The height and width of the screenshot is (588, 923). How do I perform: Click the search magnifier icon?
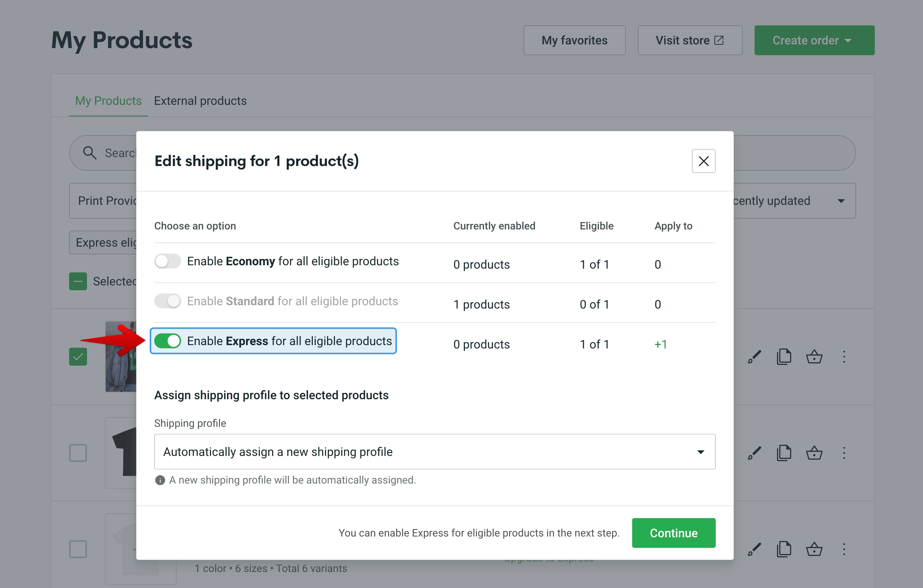[90, 153]
